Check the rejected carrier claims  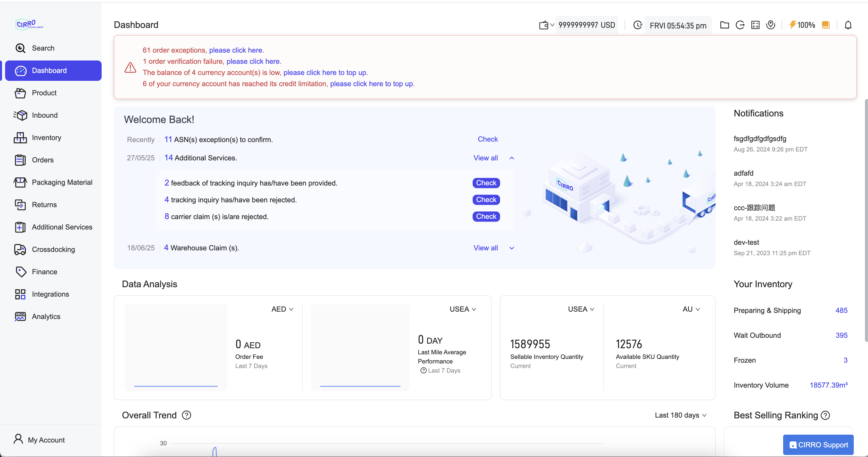click(486, 216)
